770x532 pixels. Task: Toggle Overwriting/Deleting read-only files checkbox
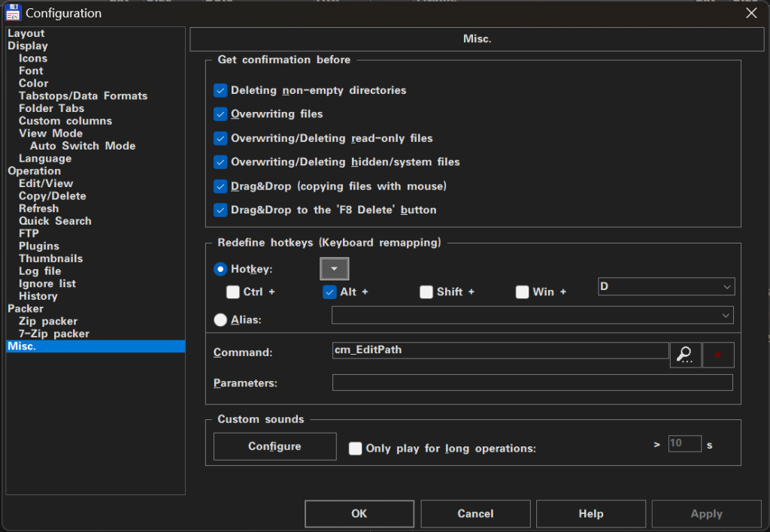point(220,138)
